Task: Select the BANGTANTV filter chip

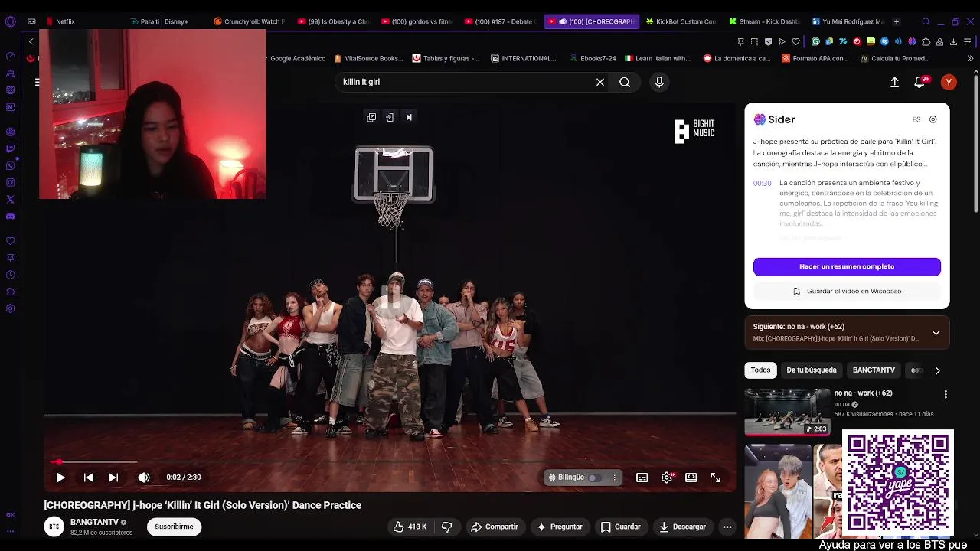Action: (x=874, y=370)
